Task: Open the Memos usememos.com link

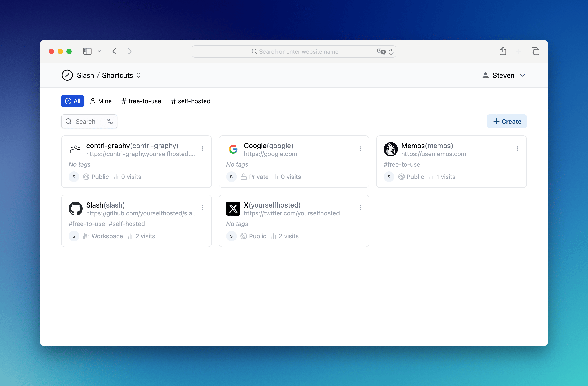Action: 434,154
